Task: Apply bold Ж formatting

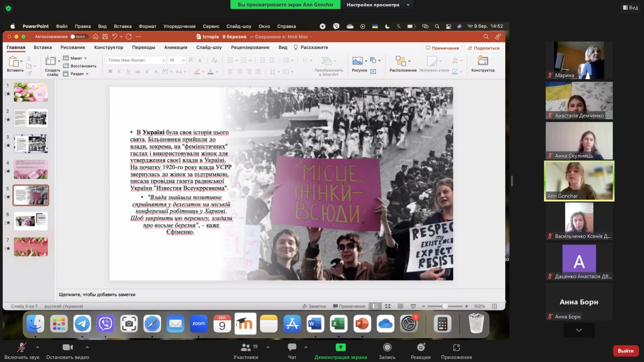Action: (110, 72)
